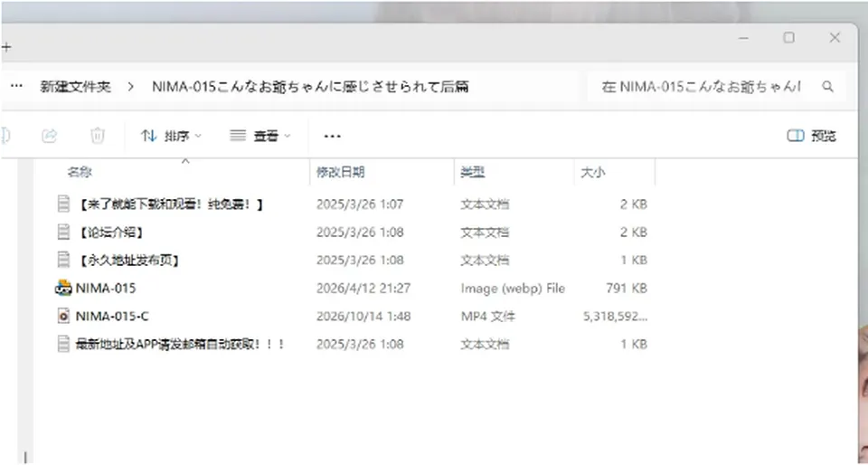Sort by 修改日期 column header
This screenshot has height=465, width=868.
pos(341,172)
